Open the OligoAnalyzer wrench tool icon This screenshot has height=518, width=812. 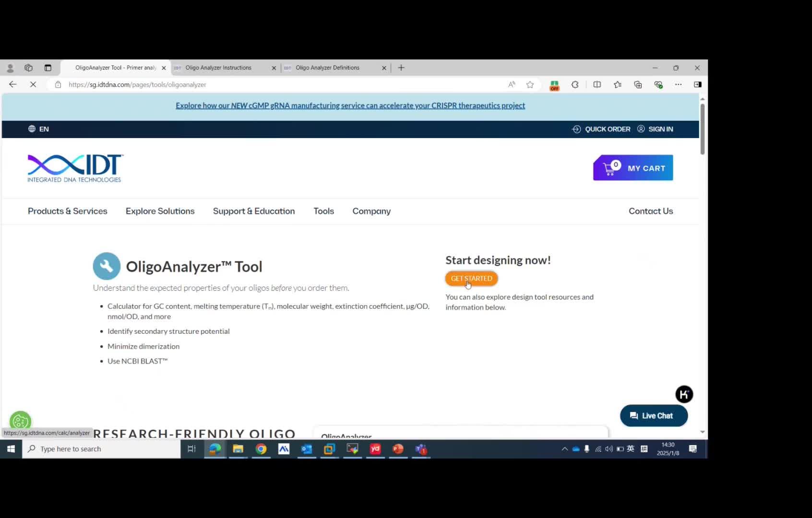(106, 266)
